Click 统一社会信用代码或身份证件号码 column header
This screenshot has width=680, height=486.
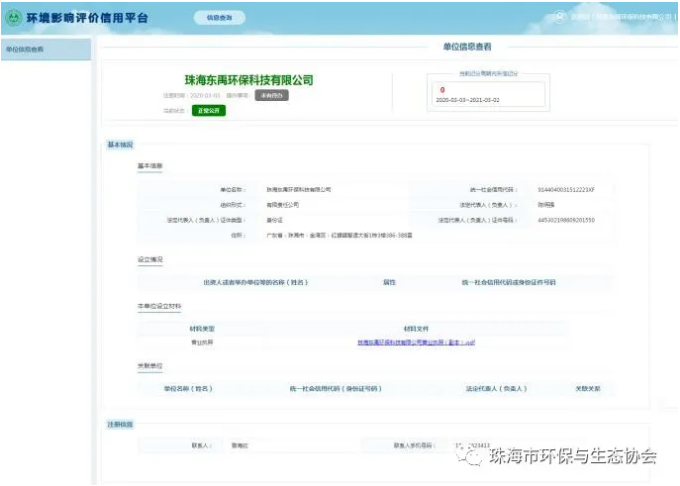[508, 283]
